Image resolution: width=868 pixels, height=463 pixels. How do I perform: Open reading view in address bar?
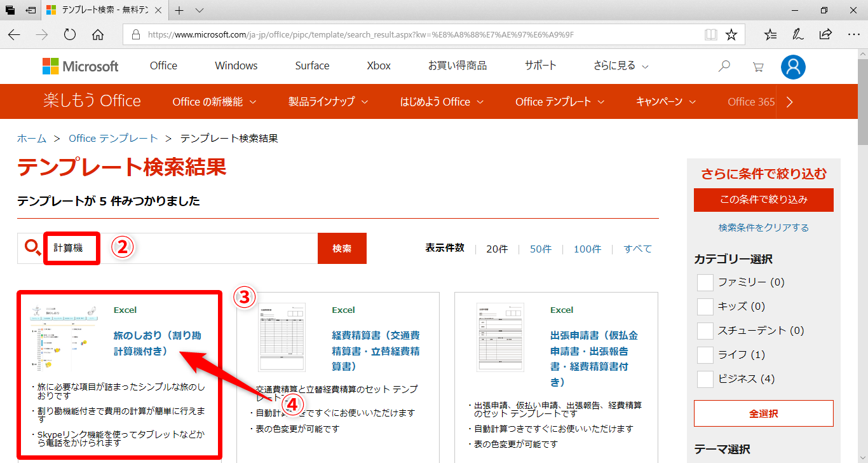click(711, 34)
